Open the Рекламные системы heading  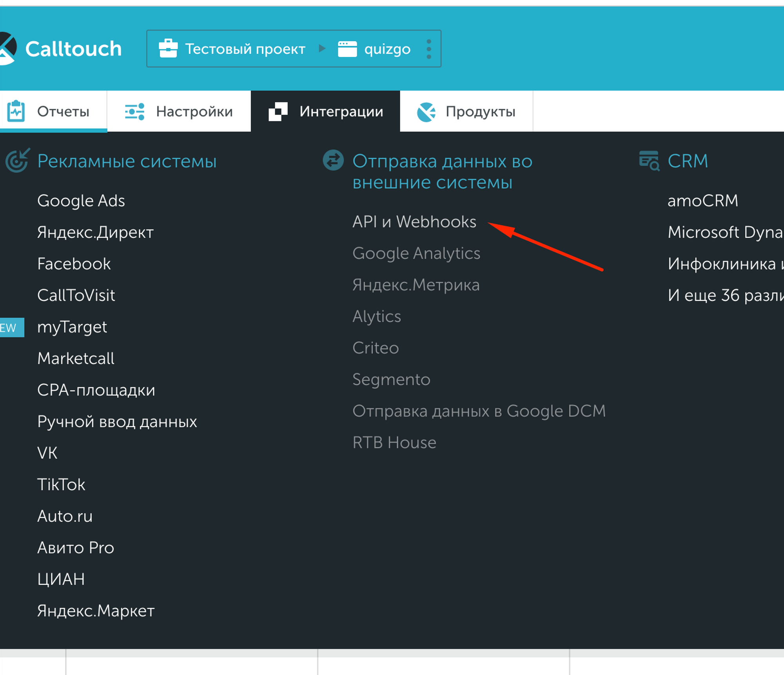127,161
